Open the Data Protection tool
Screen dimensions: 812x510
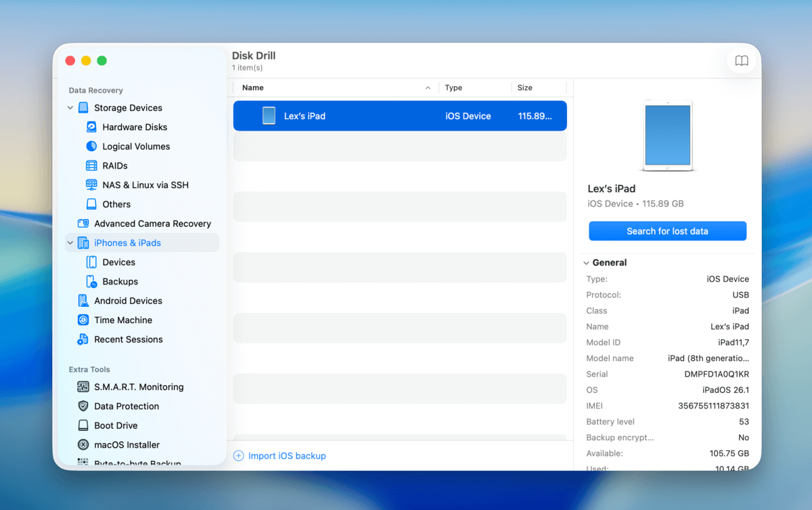[84, 406]
